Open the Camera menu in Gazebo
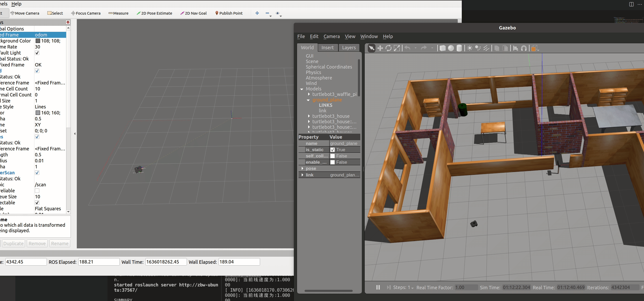Viewport: 644px width, 301px height. pyautogui.click(x=331, y=36)
